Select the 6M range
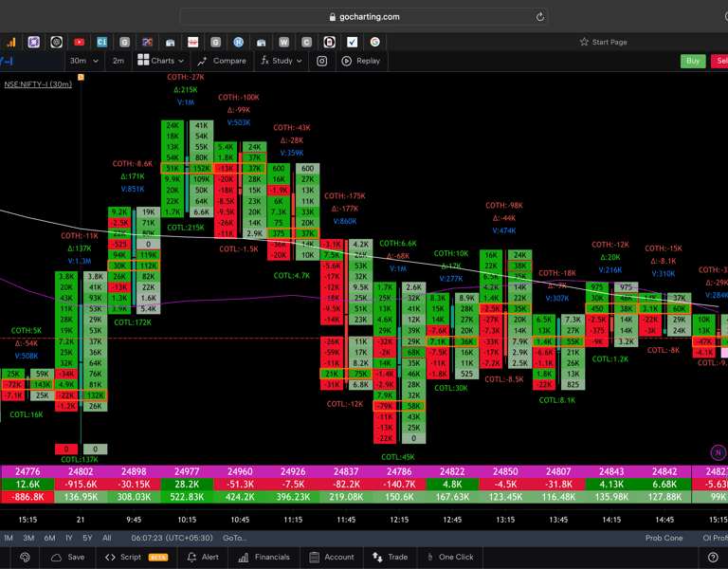This screenshot has height=569, width=728. pos(49,538)
